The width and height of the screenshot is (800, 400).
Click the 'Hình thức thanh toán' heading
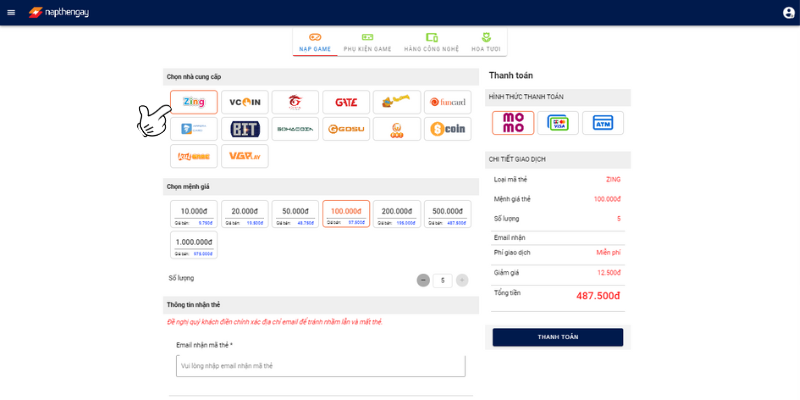click(526, 97)
